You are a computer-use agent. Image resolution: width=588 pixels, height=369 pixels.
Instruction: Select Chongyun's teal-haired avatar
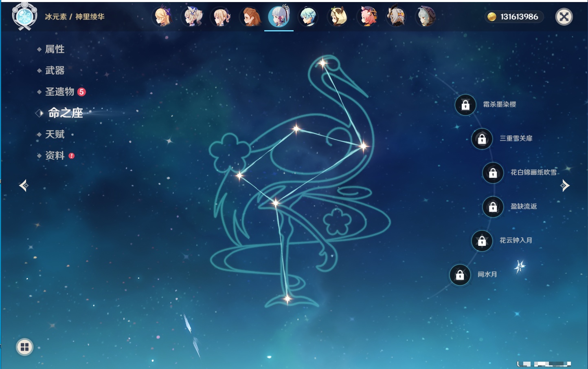(308, 17)
